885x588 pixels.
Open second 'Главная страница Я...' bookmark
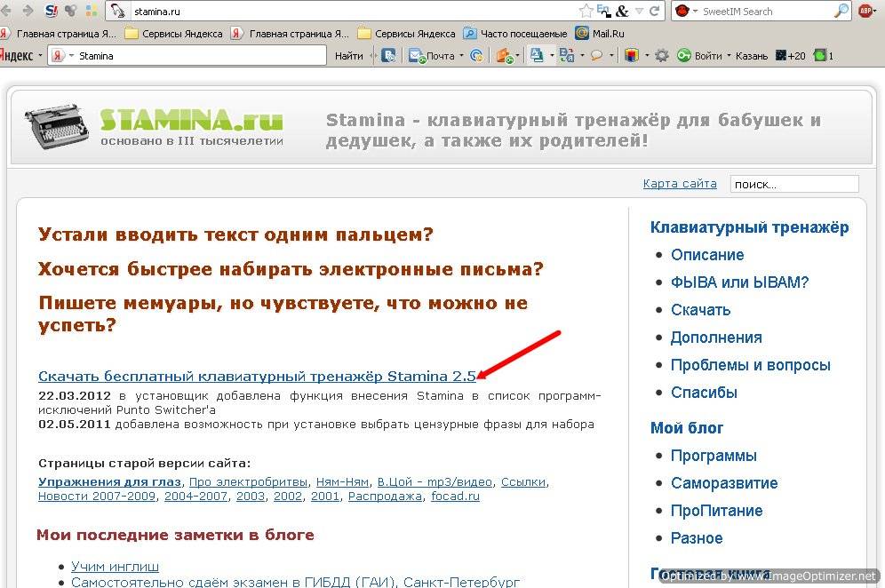point(291,33)
